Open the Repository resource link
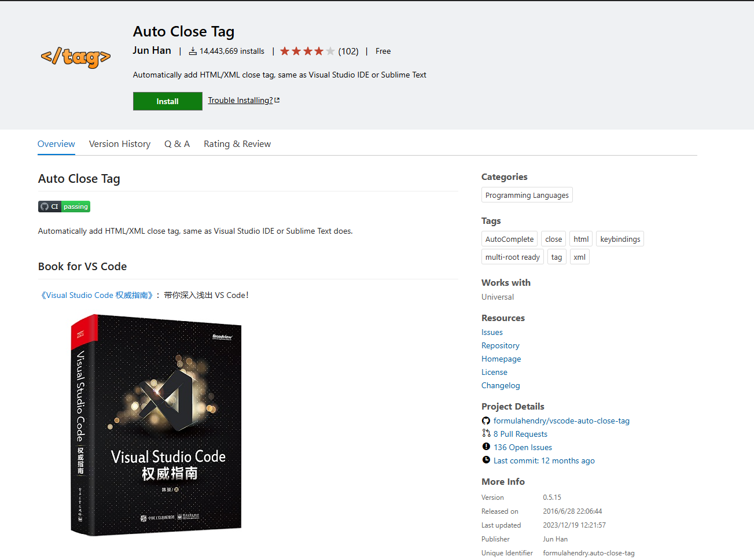This screenshot has height=560, width=754. click(501, 345)
